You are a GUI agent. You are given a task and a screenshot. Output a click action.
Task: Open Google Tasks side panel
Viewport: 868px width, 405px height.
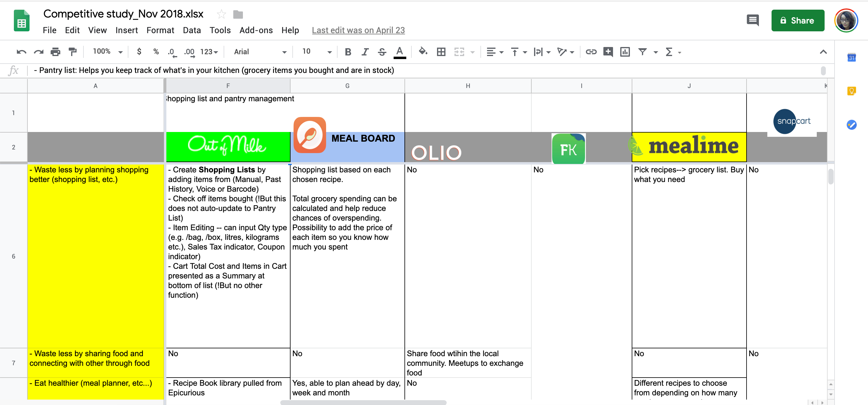coord(851,125)
